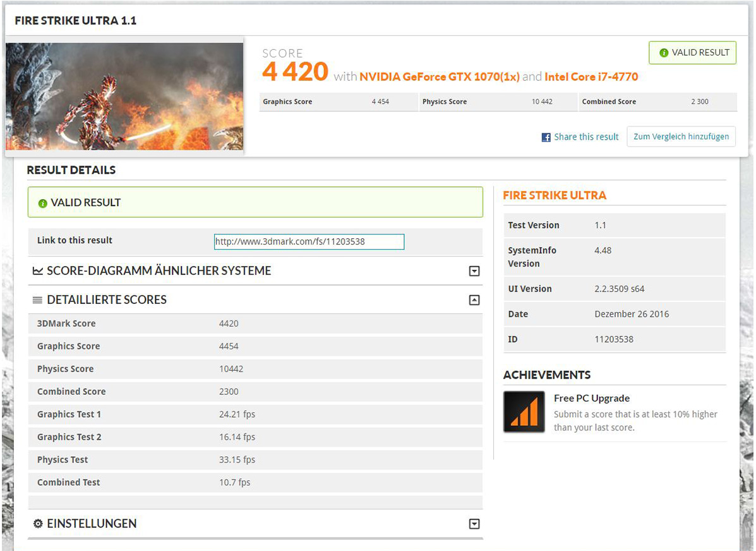
Task: Click Physics Score 10 442 in summary bar
Action: pos(498,102)
